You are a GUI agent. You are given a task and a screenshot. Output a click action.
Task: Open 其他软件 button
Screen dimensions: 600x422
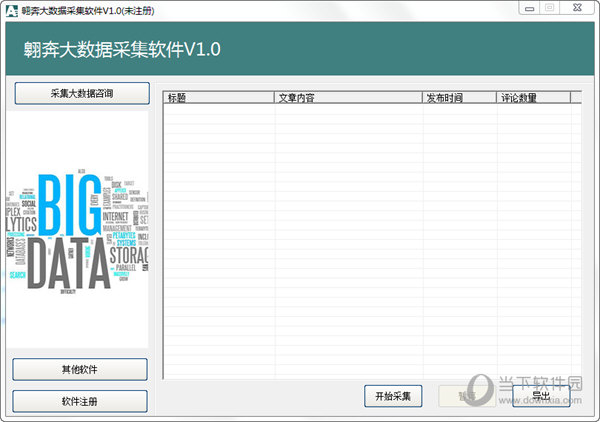pos(80,369)
